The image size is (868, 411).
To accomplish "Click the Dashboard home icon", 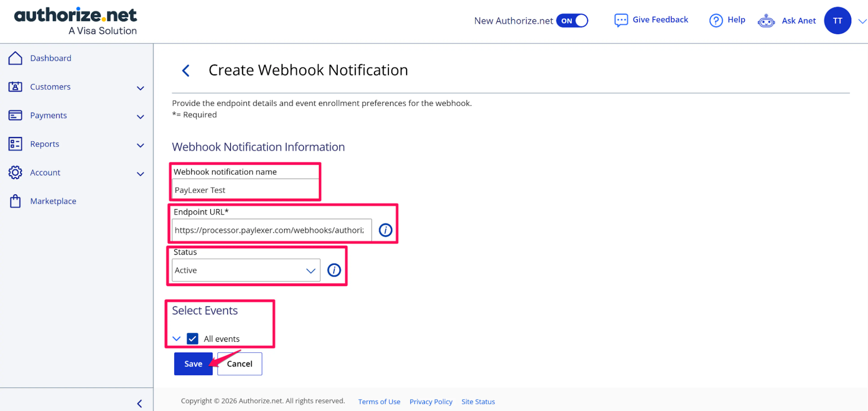I will pos(15,58).
